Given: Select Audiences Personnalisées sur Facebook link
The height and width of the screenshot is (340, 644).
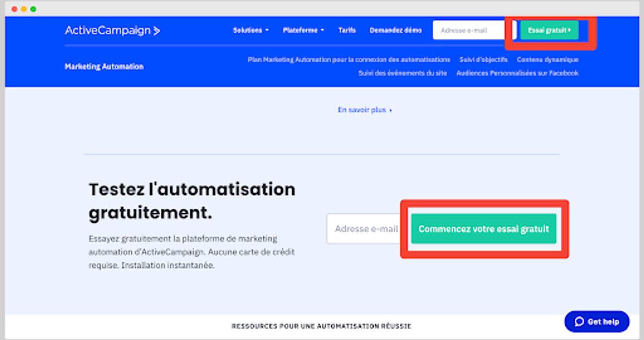Looking at the screenshot, I should [x=517, y=73].
